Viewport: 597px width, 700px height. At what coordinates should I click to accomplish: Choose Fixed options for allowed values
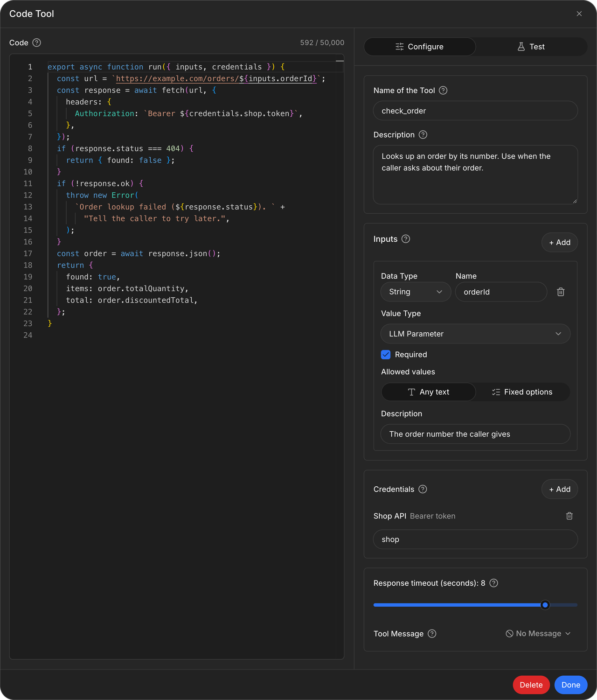[522, 392]
